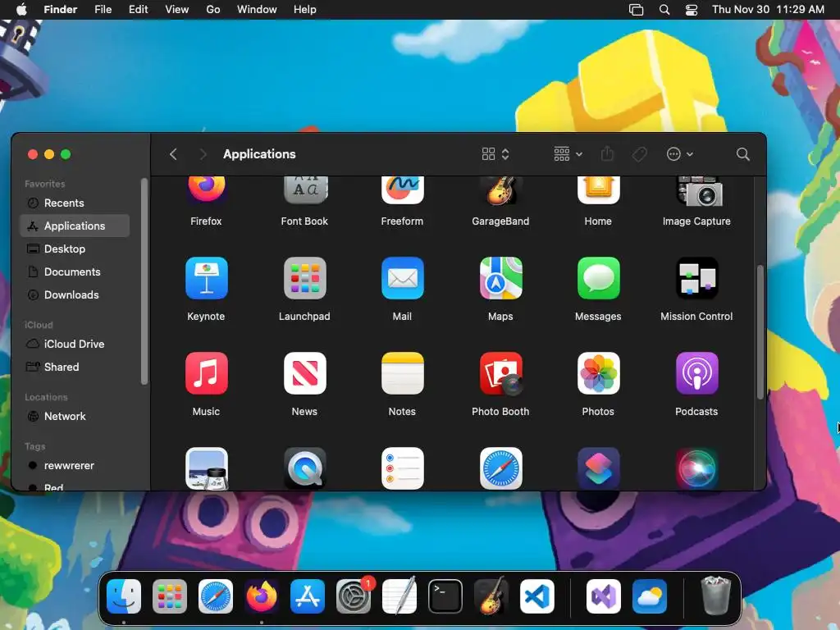The image size is (840, 630).
Task: Click the Finder search magnifier icon
Action: [742, 154]
